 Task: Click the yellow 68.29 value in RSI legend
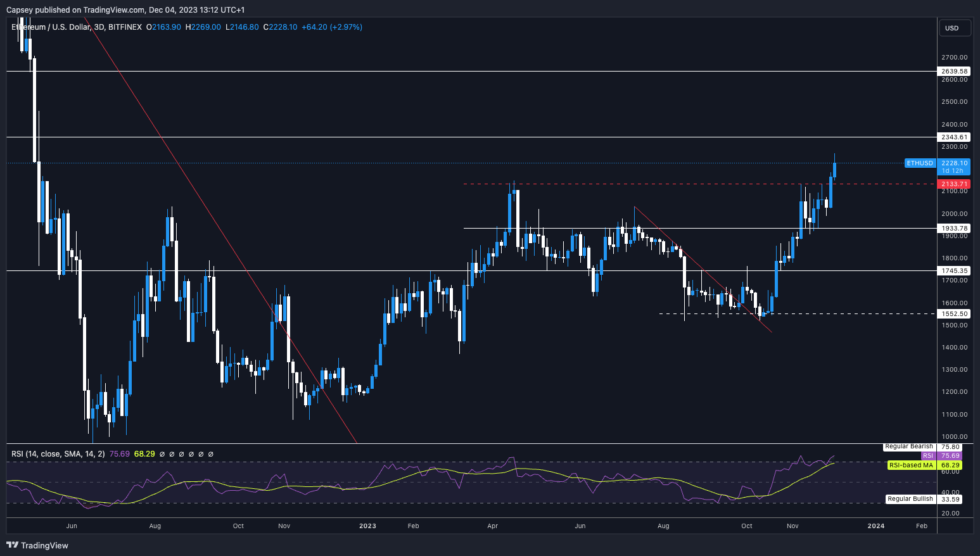click(x=144, y=453)
